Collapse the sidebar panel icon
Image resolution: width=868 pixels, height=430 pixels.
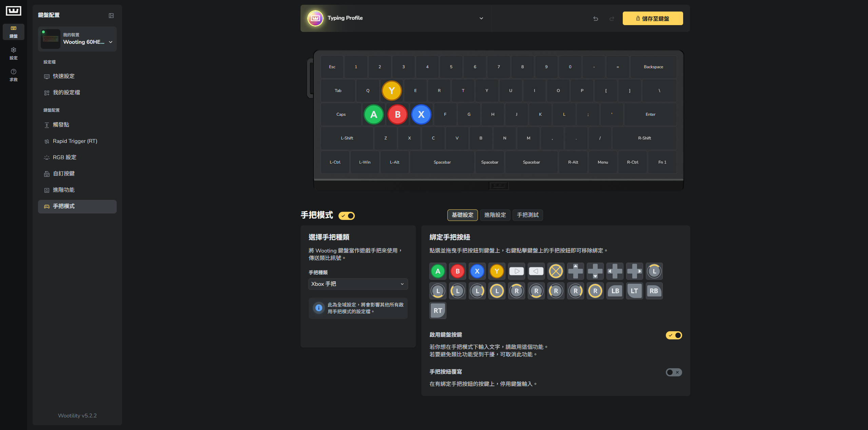coord(111,16)
